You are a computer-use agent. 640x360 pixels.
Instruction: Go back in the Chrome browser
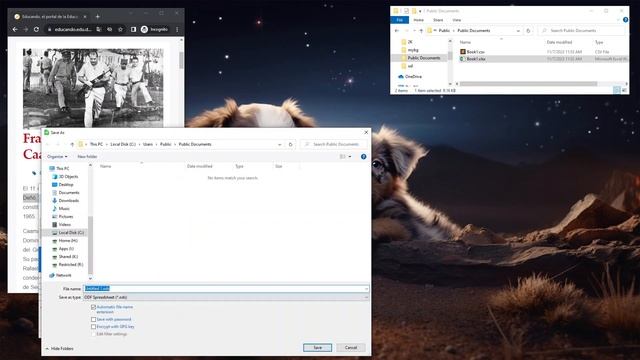15,29
